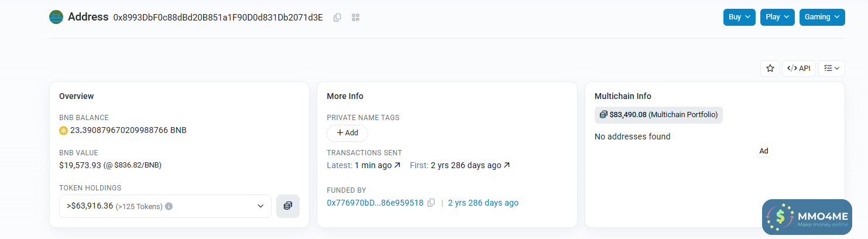
Task: Add a private name tag
Action: tap(347, 133)
